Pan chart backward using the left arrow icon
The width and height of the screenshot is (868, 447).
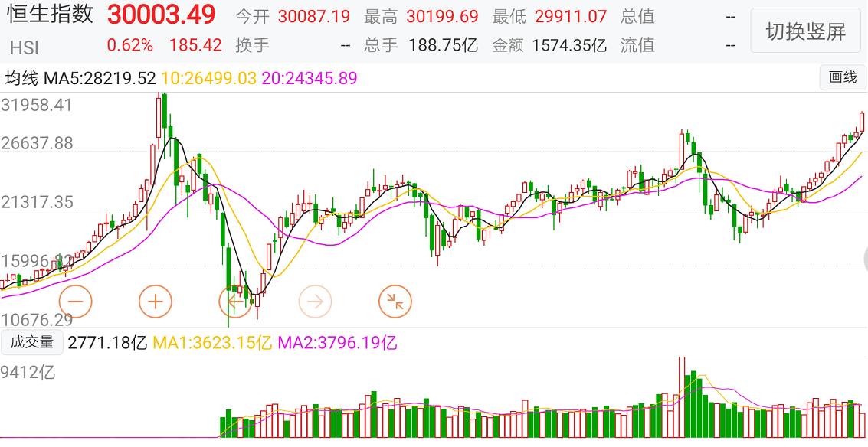tap(236, 301)
